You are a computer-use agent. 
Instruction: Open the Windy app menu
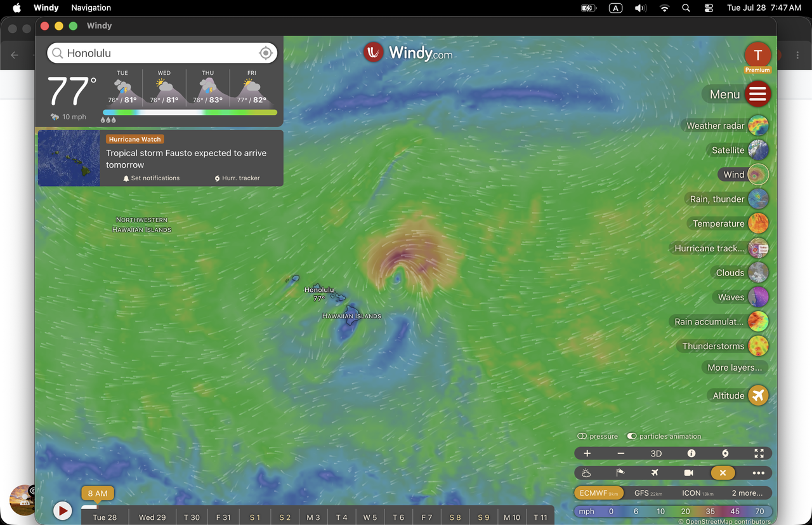click(46, 8)
